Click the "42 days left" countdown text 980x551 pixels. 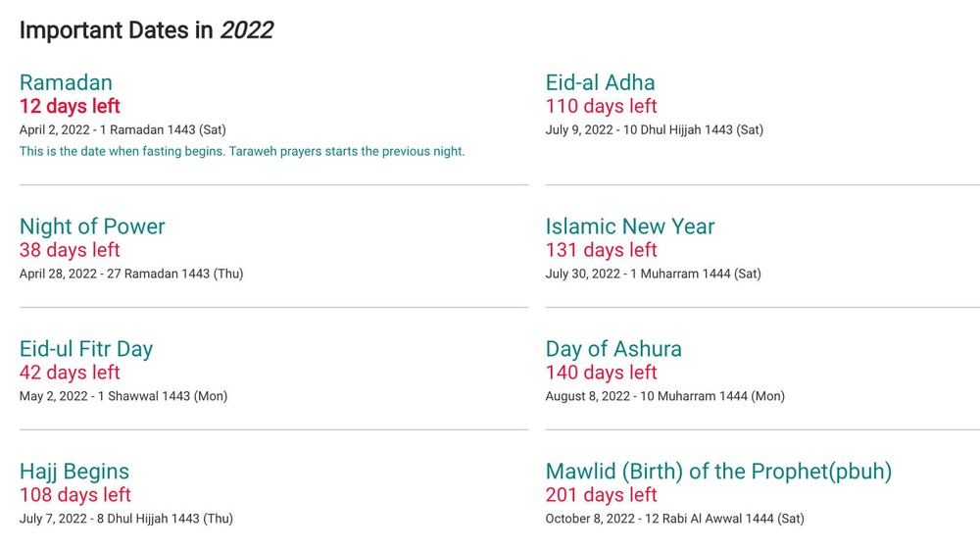click(x=70, y=373)
